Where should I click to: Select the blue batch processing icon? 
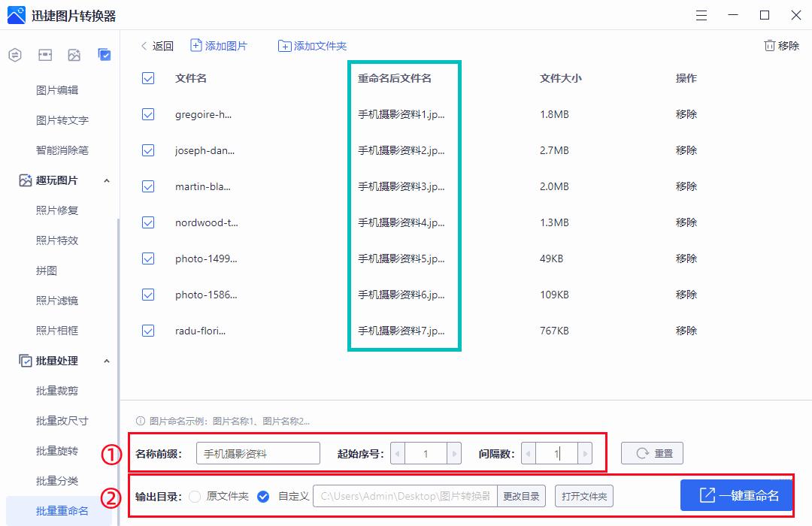[x=105, y=54]
